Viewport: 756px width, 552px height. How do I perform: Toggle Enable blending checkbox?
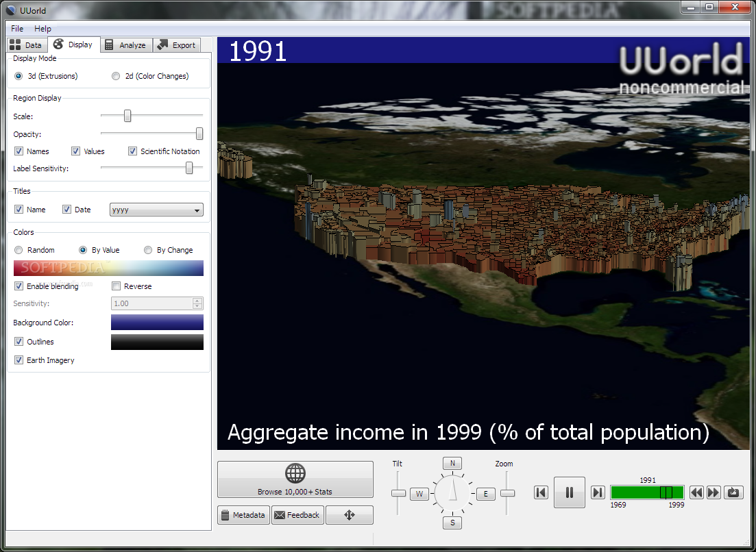point(19,286)
